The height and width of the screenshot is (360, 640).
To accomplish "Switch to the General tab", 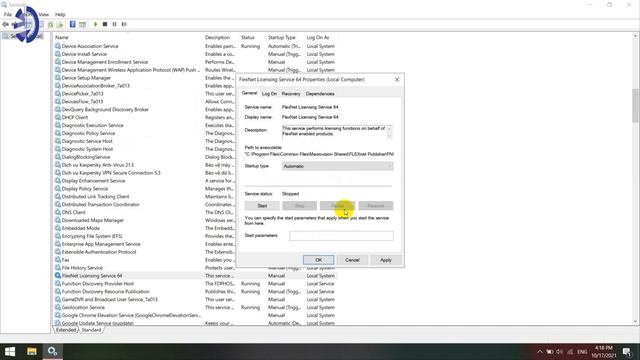I will (x=249, y=93).
